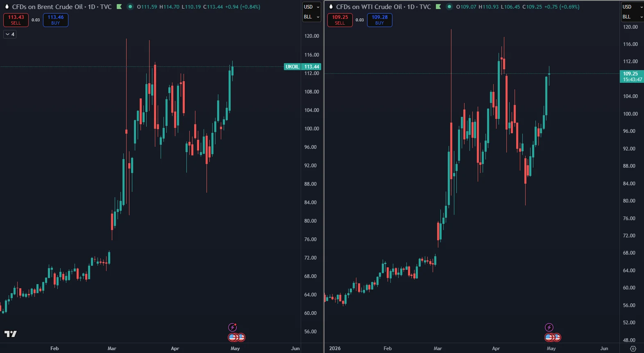Open the lightning event icon on WTI chart
This screenshot has height=353, width=644.
pyautogui.click(x=549, y=327)
